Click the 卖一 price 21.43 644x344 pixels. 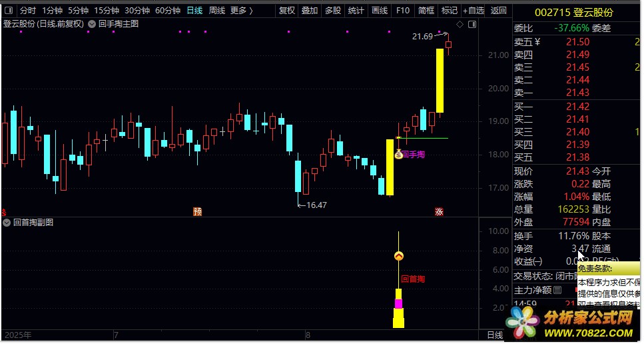click(x=577, y=93)
